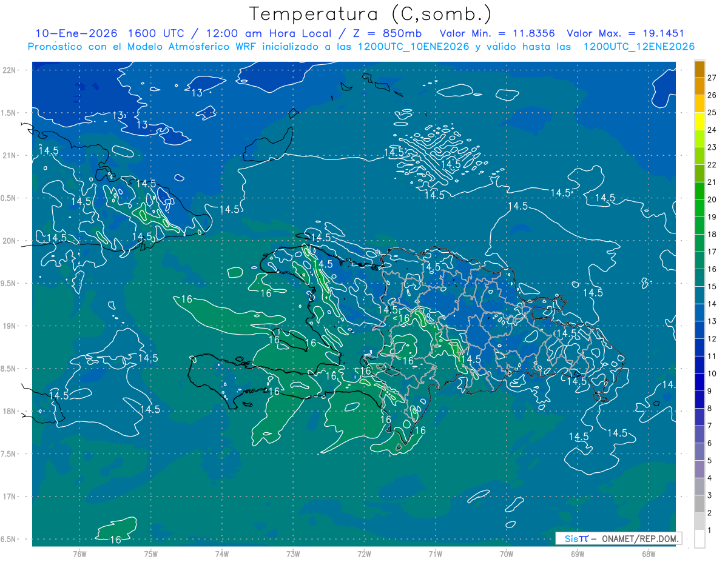Click the color bar label 25
The height and width of the screenshot is (562, 728).
click(x=712, y=112)
